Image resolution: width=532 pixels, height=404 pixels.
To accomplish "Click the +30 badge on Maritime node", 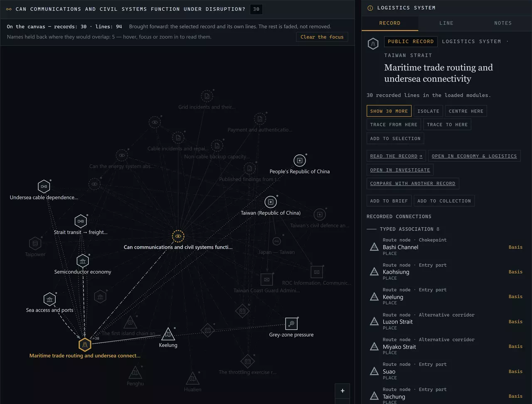I will tap(96, 338).
